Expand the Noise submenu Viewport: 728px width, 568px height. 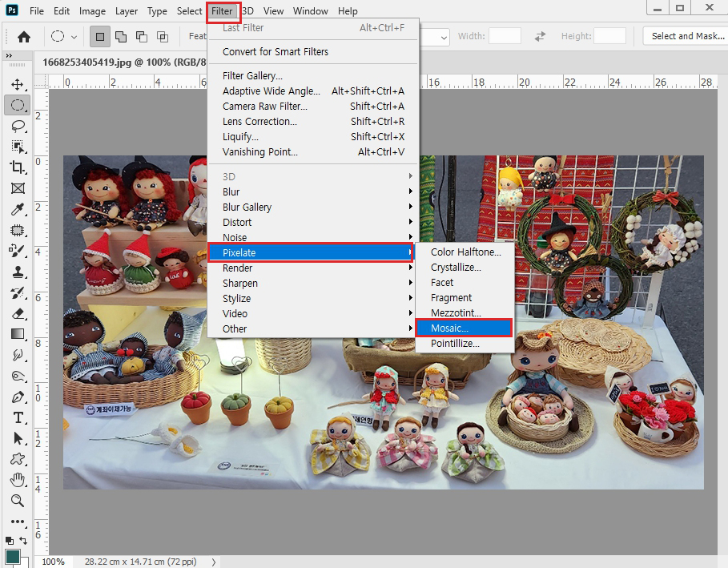[x=312, y=237]
